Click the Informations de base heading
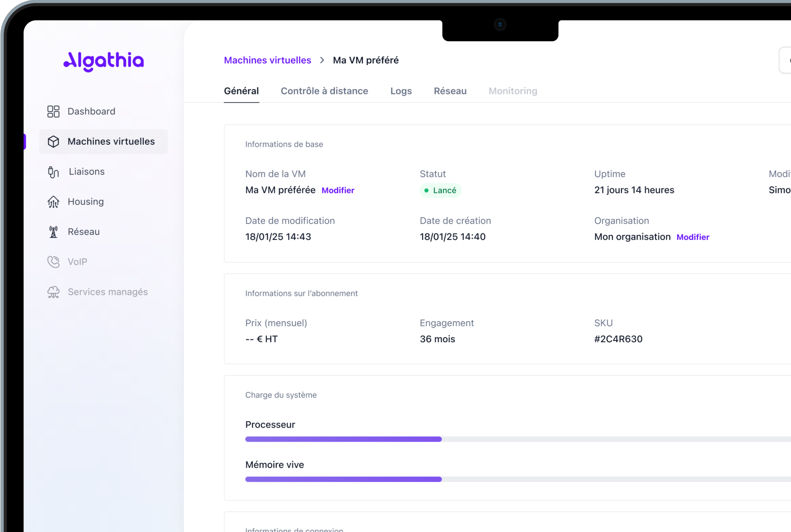This screenshot has height=532, width=791. pyautogui.click(x=284, y=144)
